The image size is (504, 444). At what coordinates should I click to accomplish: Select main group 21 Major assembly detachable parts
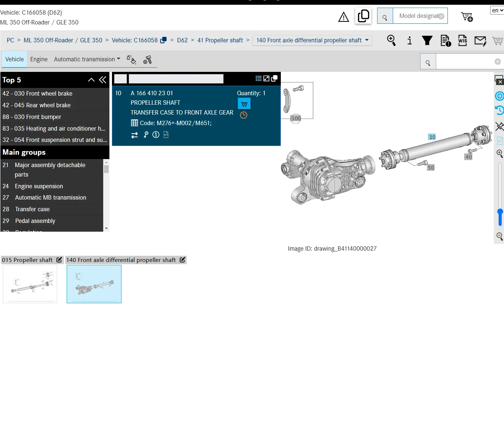tap(52, 170)
